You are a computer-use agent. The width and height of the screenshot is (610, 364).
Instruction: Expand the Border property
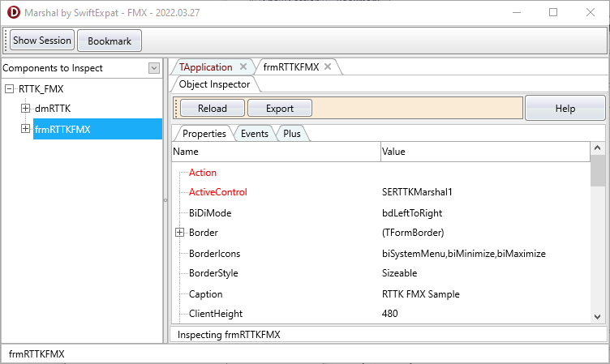tap(179, 233)
